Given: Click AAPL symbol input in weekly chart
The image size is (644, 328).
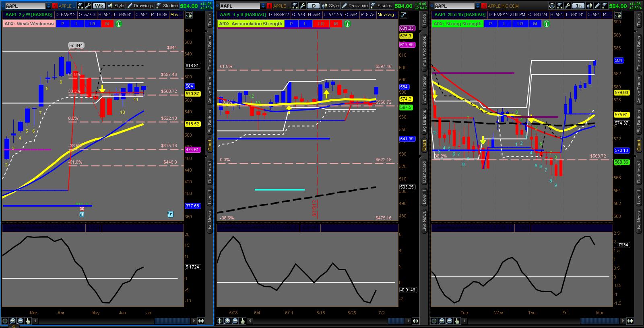Looking at the screenshot, I should 25,6.
